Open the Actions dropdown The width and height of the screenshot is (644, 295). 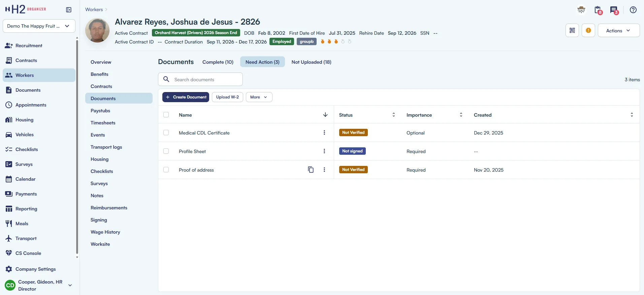(x=619, y=30)
